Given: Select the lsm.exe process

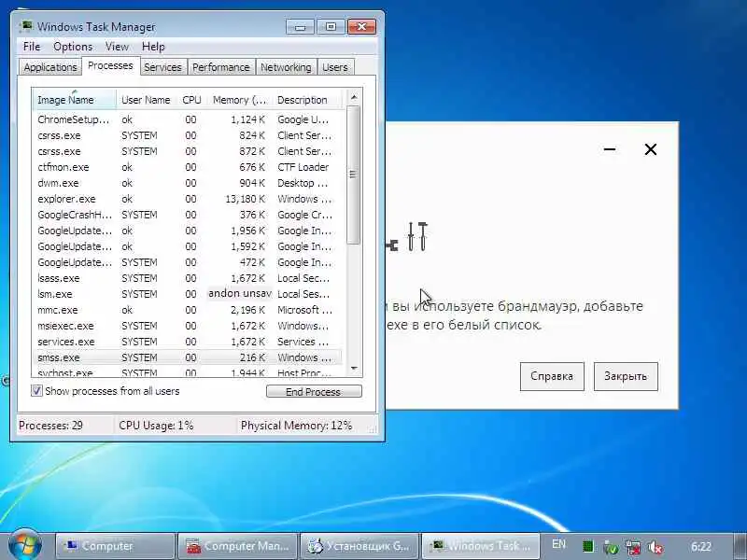Looking at the screenshot, I should pyautogui.click(x=189, y=294).
